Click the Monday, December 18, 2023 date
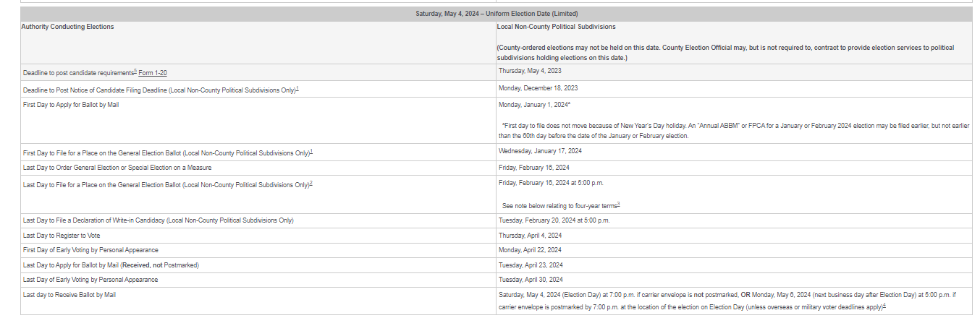The width and height of the screenshot is (980, 318). click(538, 88)
